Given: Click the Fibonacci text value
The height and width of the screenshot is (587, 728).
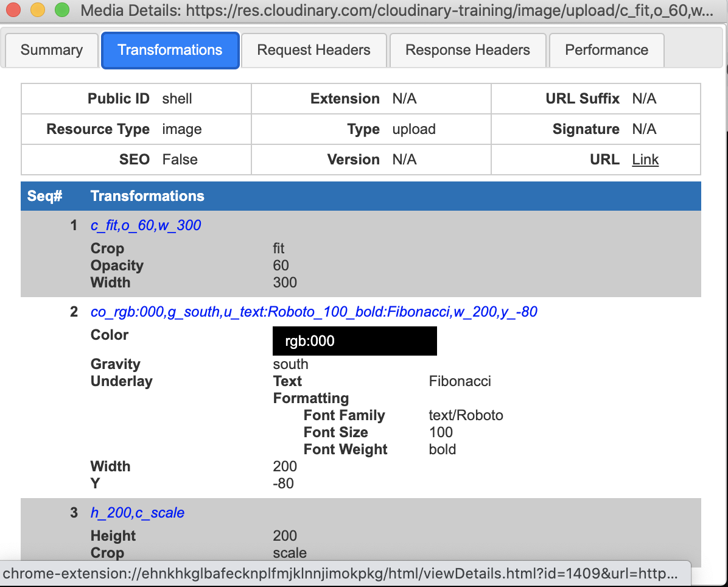Looking at the screenshot, I should pyautogui.click(x=460, y=381).
